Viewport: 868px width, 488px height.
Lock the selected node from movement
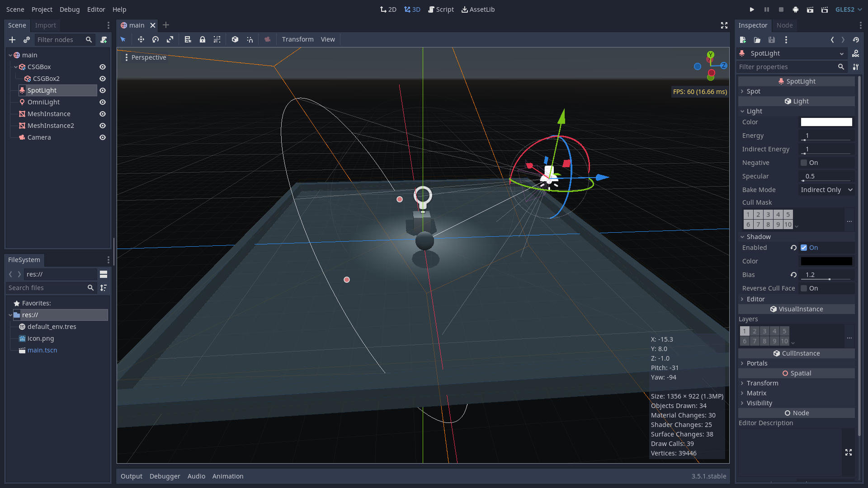coord(203,39)
